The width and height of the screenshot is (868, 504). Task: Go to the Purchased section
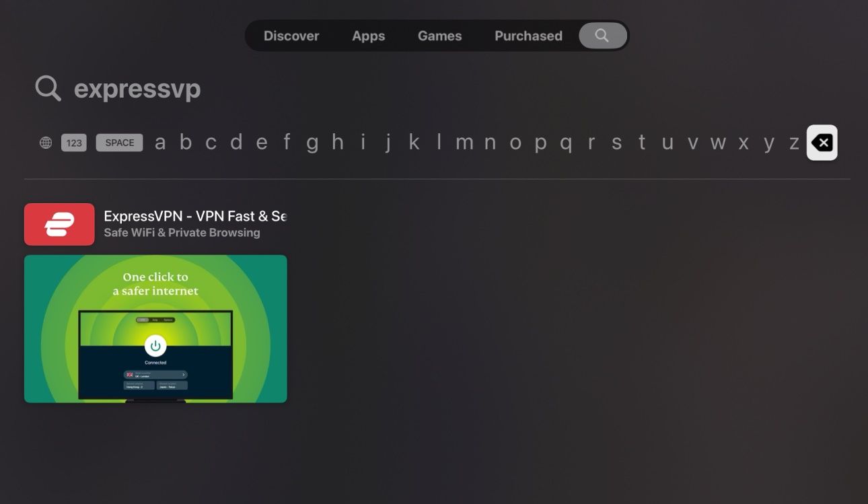click(x=528, y=36)
